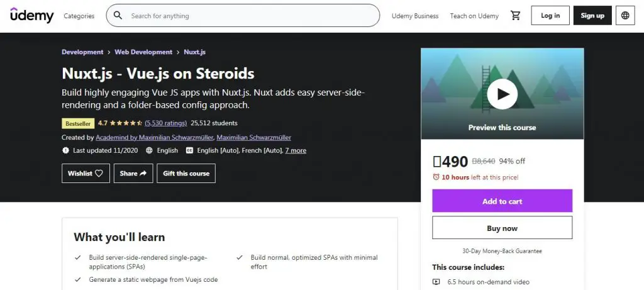The image size is (644, 290).
Task: Open the 5,530 ratings link
Action: click(x=165, y=123)
